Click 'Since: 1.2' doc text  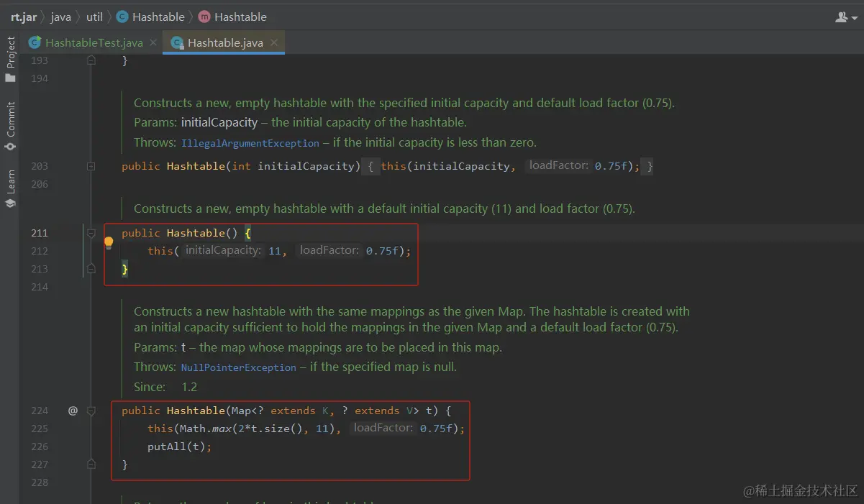[x=165, y=387]
